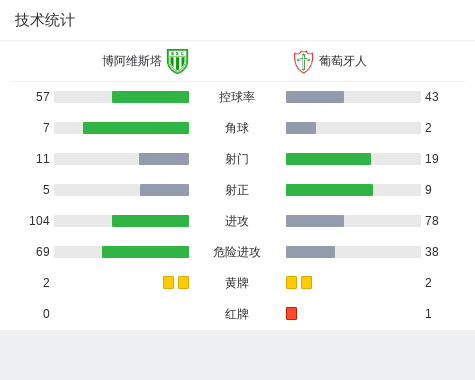Click the 博阿维斯塔 green striped team crest

point(178,61)
